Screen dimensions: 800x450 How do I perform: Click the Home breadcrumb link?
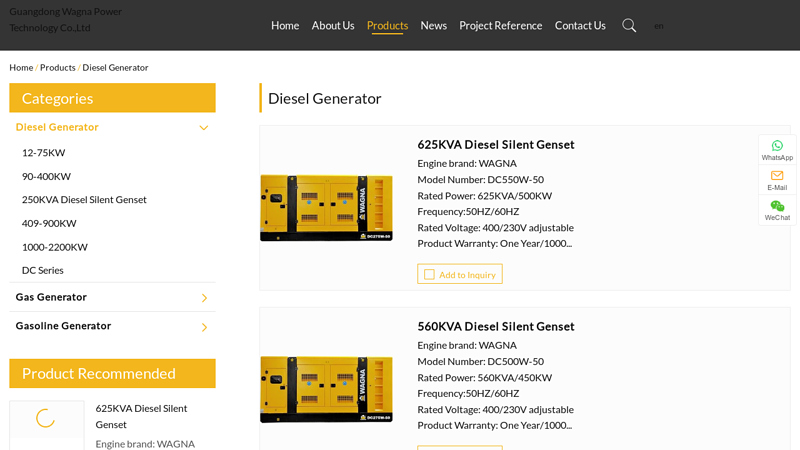click(21, 67)
